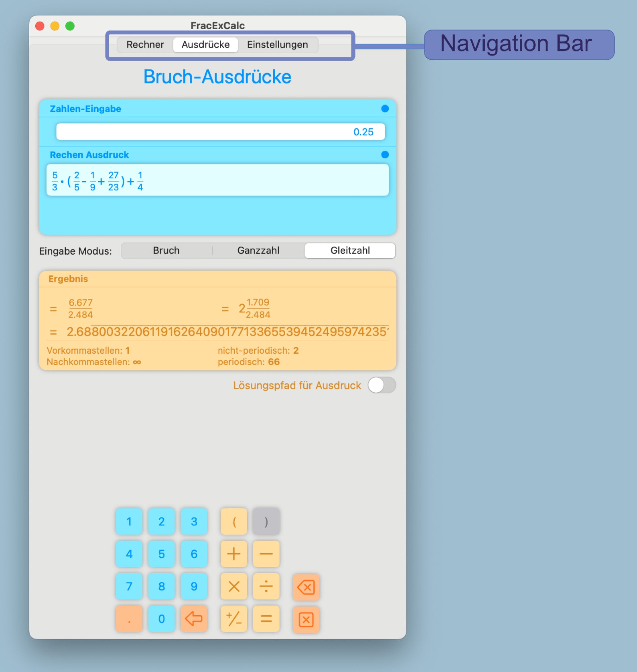Click blue dot beside Zahlen-Eingabe
637x672 pixels.
385,109
